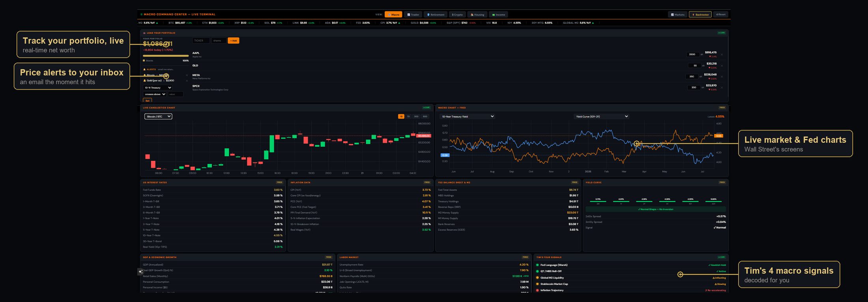Focus the shares input field
Viewport: 868px width, 302px height.
click(x=219, y=41)
